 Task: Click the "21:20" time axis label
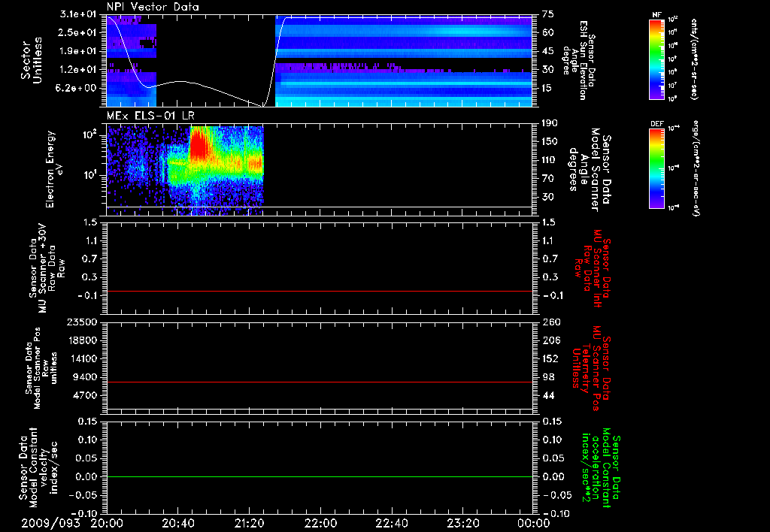pyautogui.click(x=249, y=524)
